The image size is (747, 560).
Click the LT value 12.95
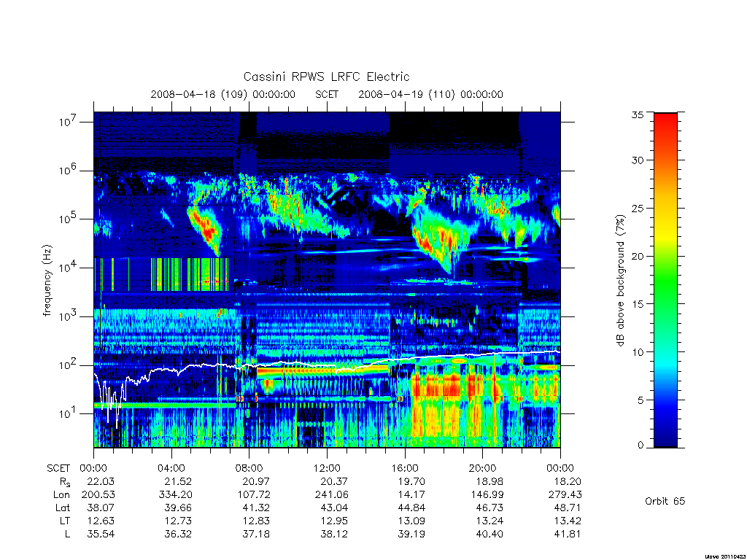(334, 521)
